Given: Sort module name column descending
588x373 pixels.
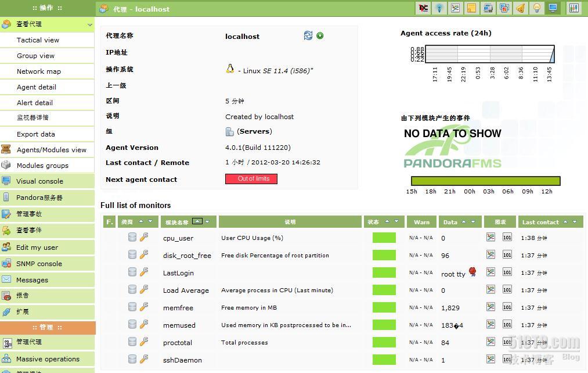Looking at the screenshot, I should 207,221.
